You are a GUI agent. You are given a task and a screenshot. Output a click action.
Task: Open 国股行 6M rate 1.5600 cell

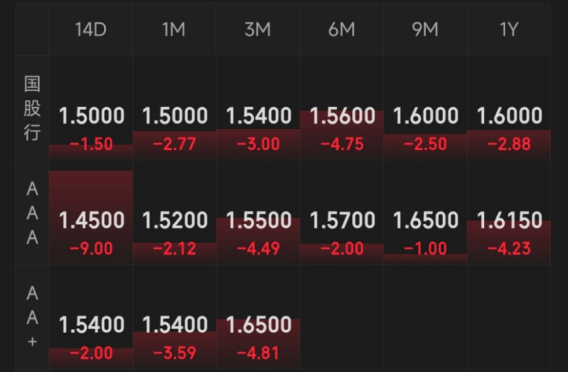pyautogui.click(x=342, y=108)
